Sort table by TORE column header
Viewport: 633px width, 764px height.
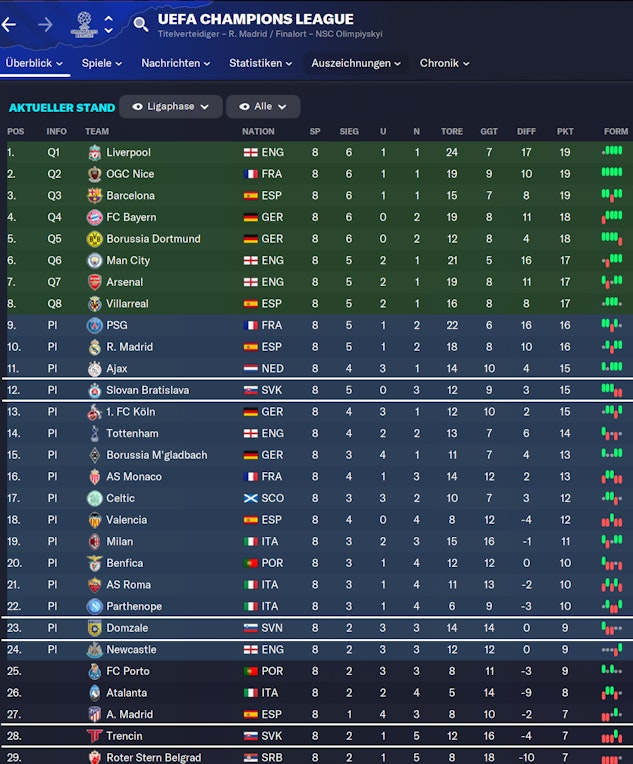tap(452, 131)
